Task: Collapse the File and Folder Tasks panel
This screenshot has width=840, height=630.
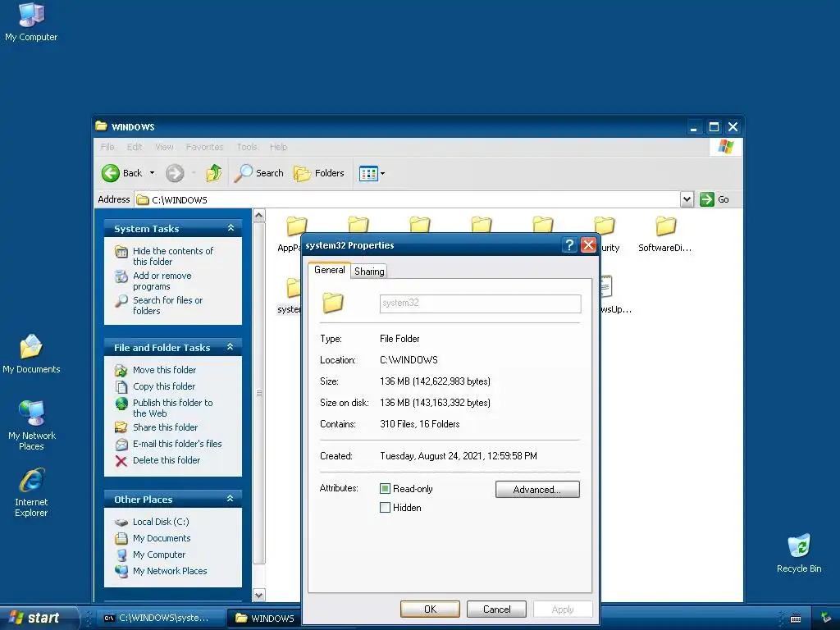Action: pos(231,347)
